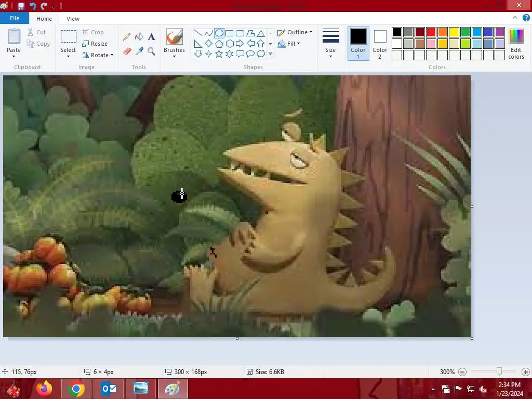Click the zoom slider handle

pos(499,372)
